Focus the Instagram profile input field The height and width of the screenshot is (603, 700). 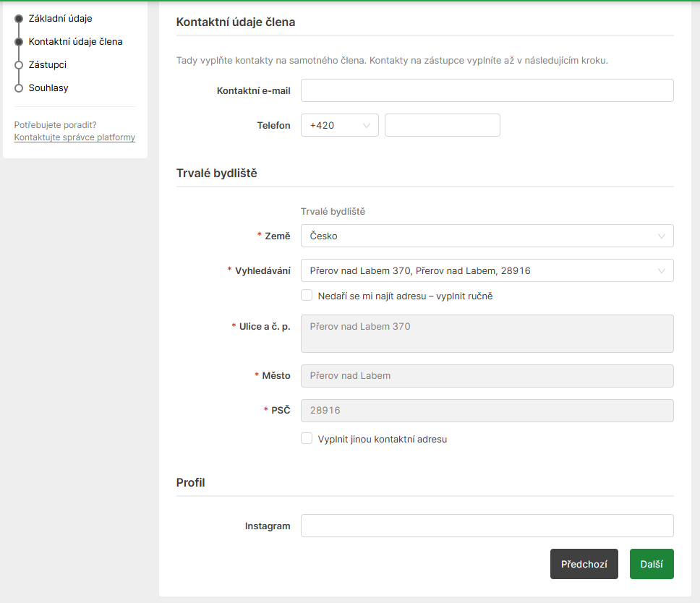487,526
